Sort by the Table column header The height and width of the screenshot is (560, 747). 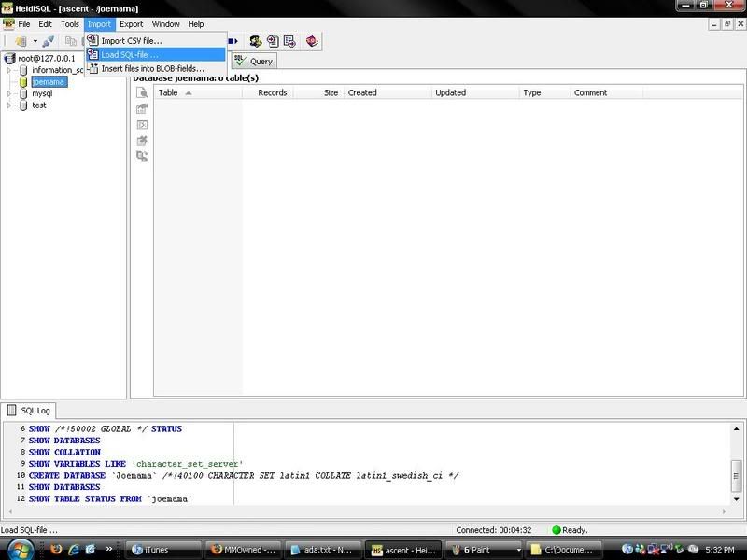pos(198,92)
